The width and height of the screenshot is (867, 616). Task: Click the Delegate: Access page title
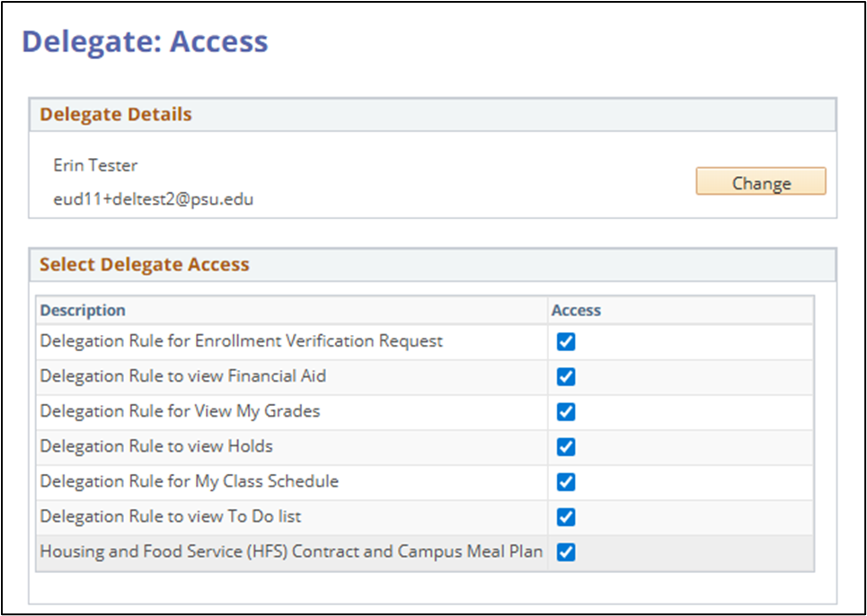click(145, 41)
